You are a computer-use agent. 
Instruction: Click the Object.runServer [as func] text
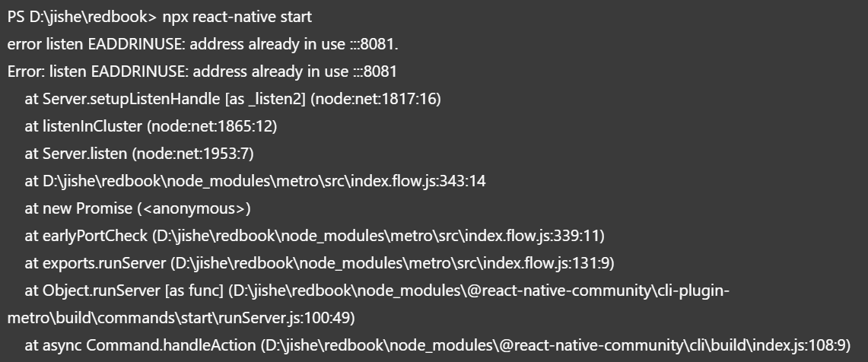click(x=133, y=291)
